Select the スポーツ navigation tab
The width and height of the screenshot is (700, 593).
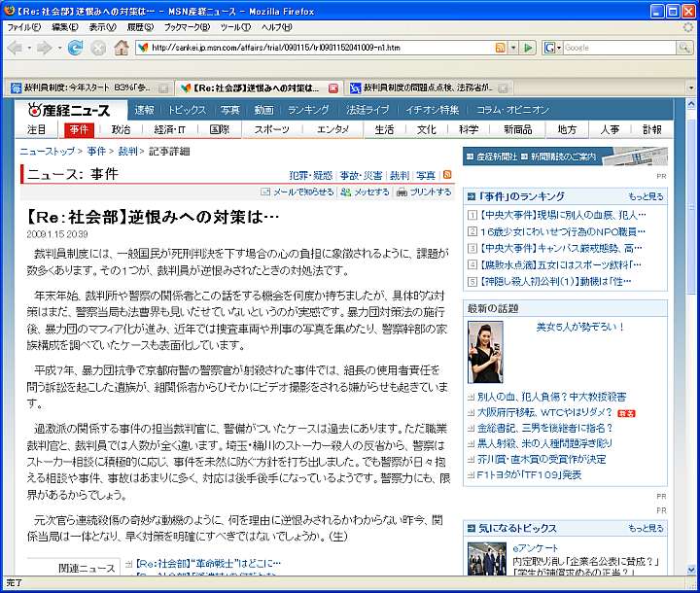(272, 129)
